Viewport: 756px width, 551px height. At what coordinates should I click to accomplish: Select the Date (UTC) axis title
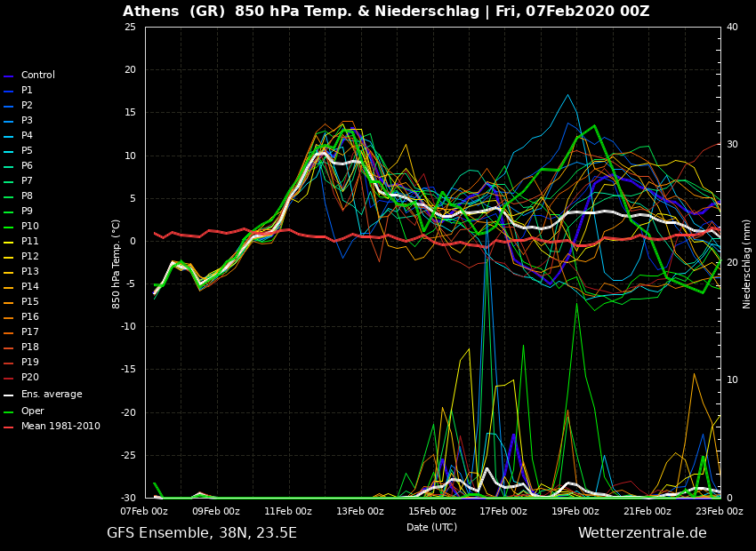coord(432,527)
